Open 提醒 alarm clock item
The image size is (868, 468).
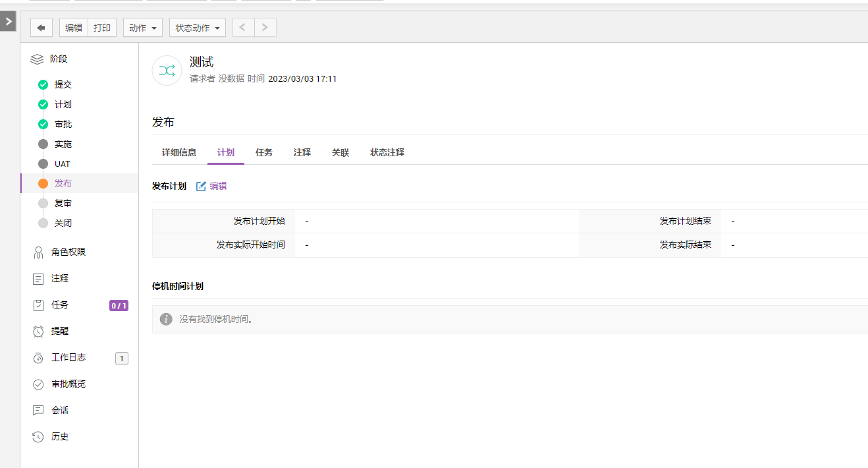coord(60,331)
